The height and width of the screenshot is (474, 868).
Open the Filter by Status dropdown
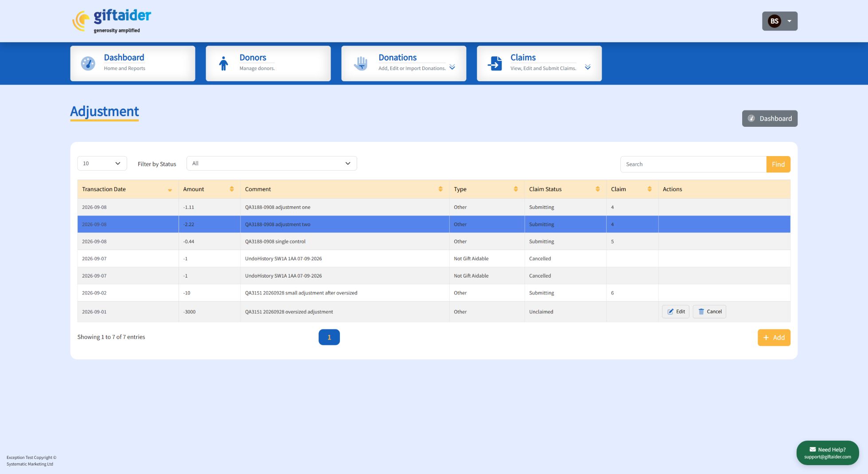point(272,163)
